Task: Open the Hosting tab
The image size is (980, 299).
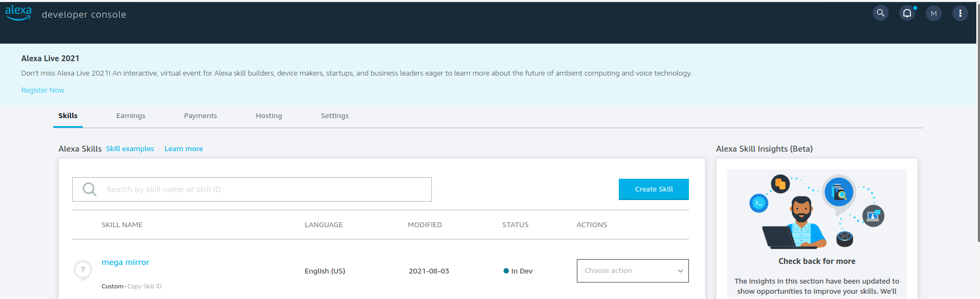Action: [269, 115]
